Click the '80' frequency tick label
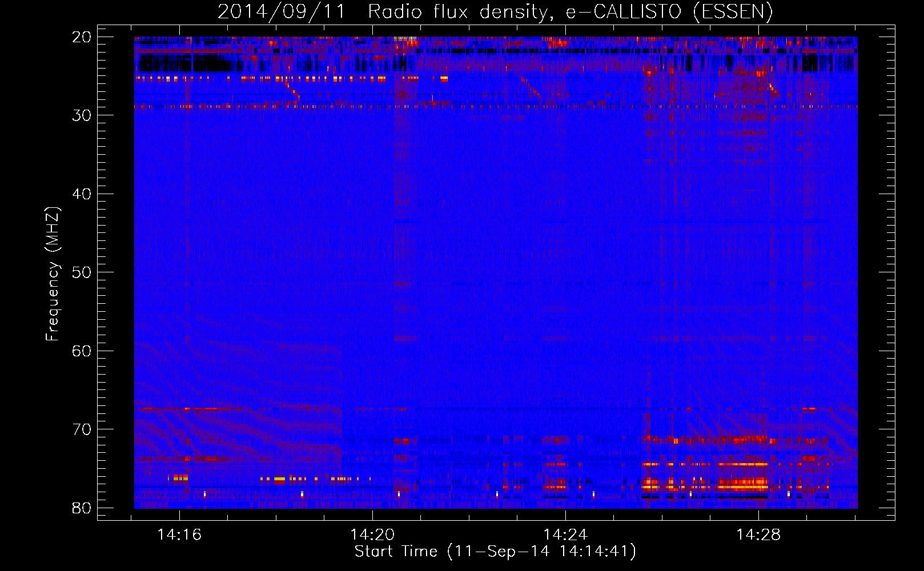 tap(82, 508)
